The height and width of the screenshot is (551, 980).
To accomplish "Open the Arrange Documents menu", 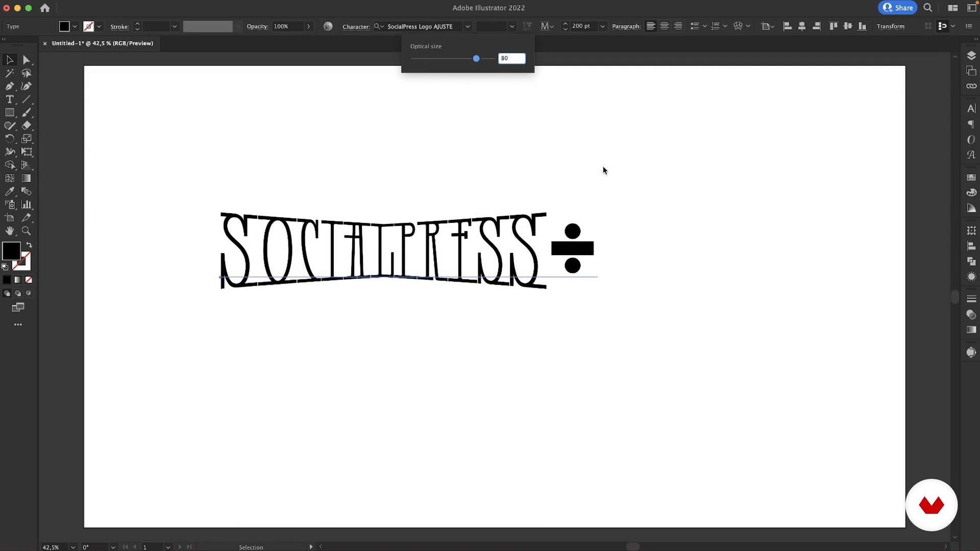I will (x=952, y=8).
